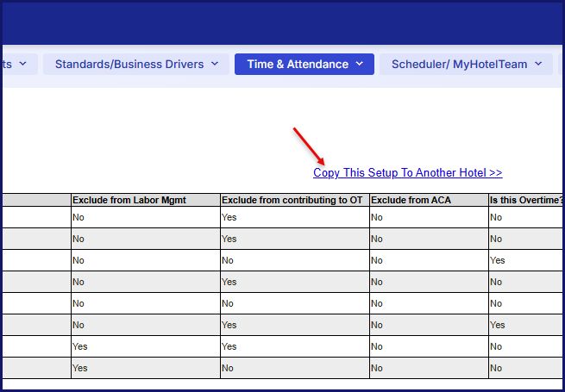This screenshot has height=392, width=565.
Task: Open the Scheduler/ MyHotelTeam tab label
Action: point(459,64)
